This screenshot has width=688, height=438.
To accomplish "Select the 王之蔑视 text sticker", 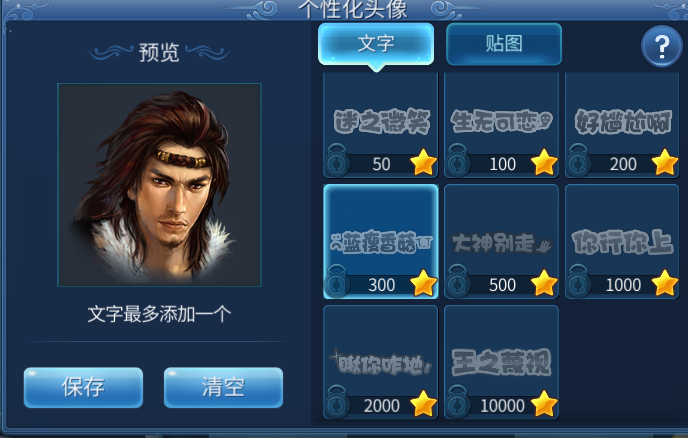I will click(x=502, y=362).
